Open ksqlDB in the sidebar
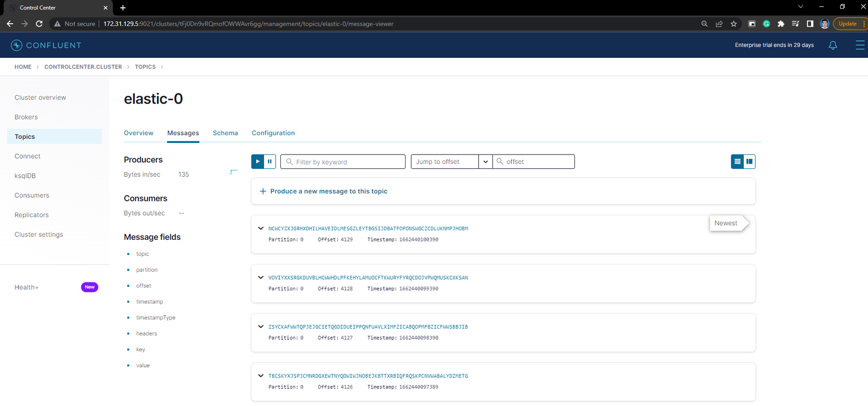 click(x=25, y=176)
